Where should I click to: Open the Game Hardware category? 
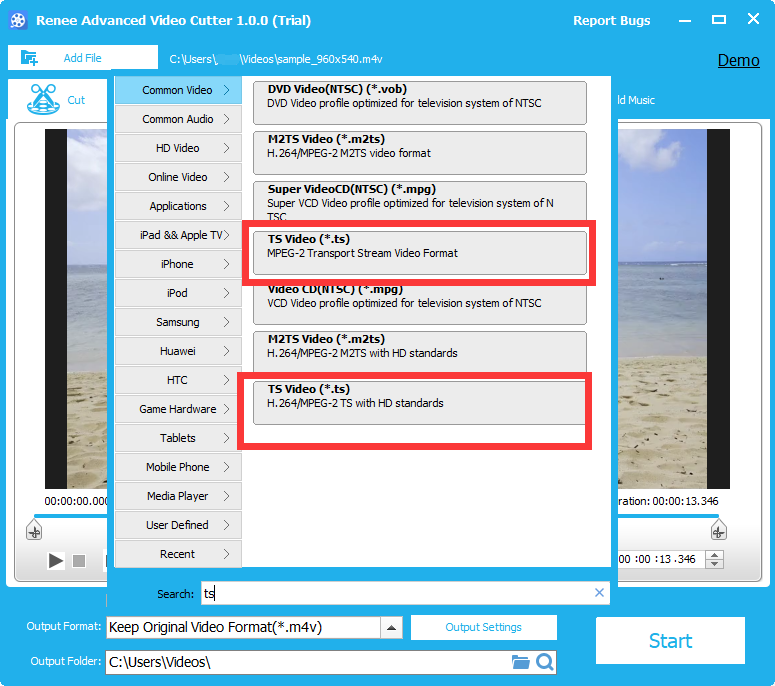click(x=178, y=409)
